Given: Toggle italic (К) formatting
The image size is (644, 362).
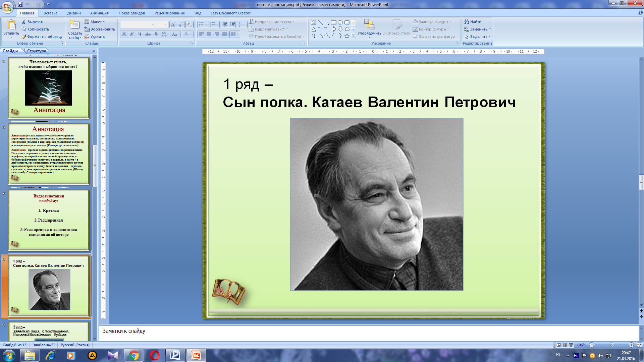Looking at the screenshot, I should [x=132, y=34].
